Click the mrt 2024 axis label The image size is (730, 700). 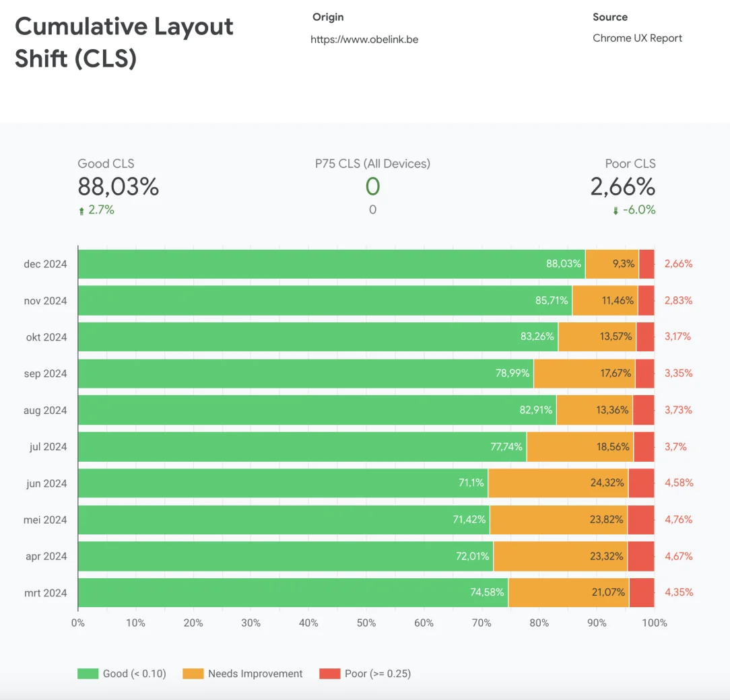click(45, 593)
